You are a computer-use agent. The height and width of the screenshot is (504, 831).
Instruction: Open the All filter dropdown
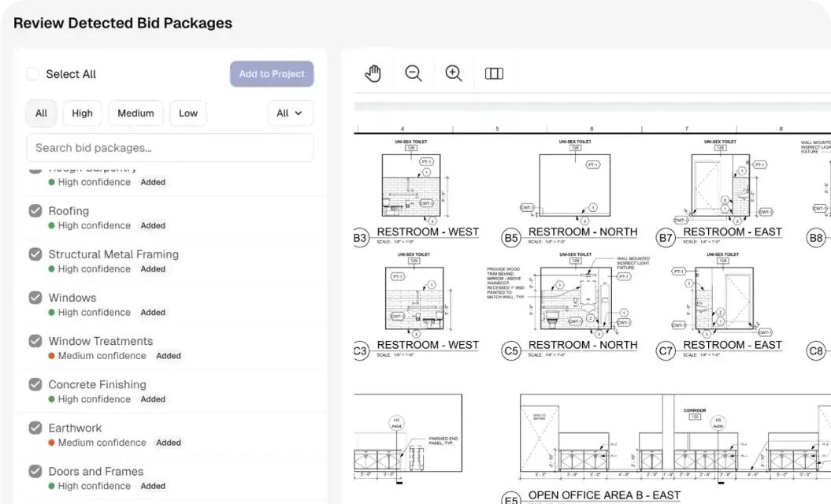(290, 113)
